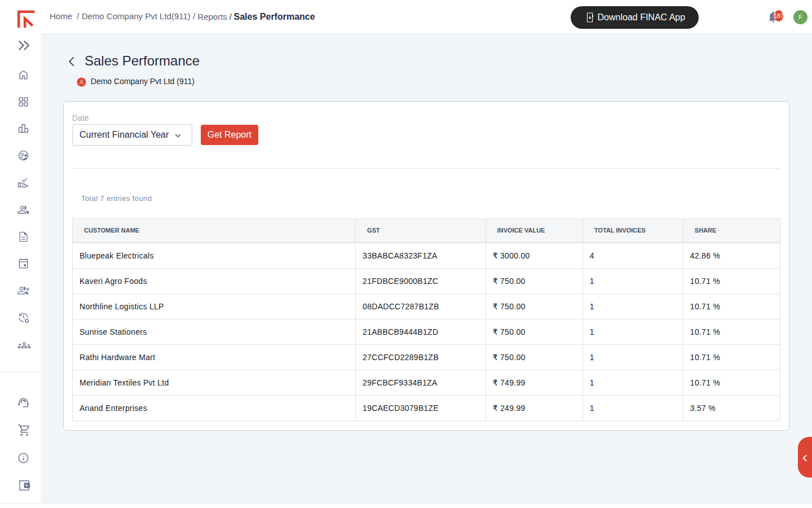Click the FINAC logo in the sidebar
Image resolution: width=812 pixels, height=508 pixels.
click(x=26, y=19)
